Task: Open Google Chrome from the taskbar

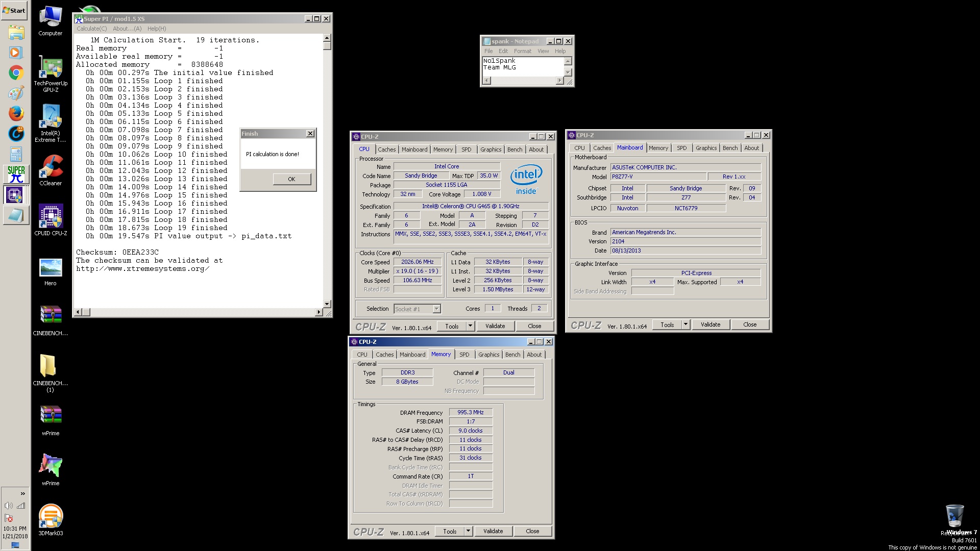Action: pos(16,73)
